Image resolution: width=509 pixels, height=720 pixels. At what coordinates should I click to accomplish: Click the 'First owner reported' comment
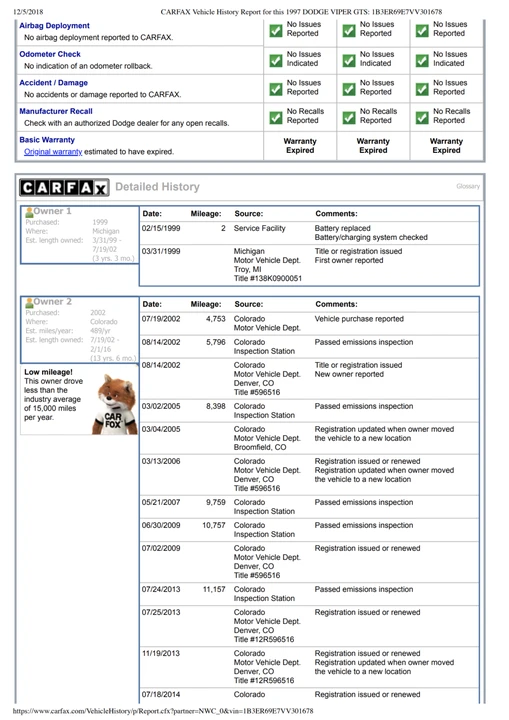click(349, 260)
